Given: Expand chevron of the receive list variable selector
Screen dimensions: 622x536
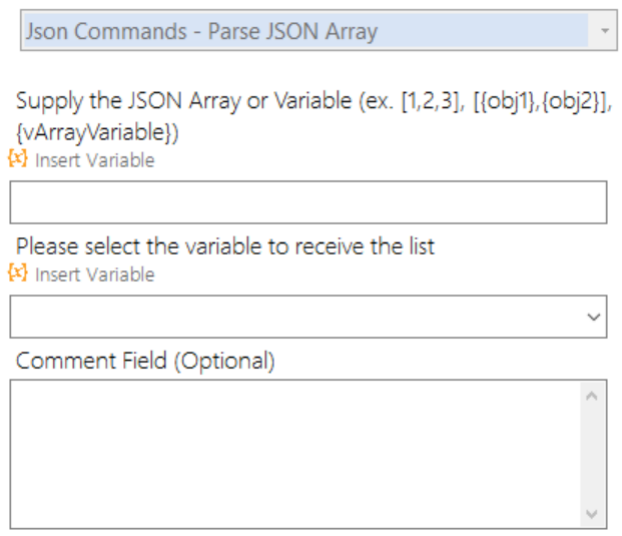Looking at the screenshot, I should click(x=594, y=317).
